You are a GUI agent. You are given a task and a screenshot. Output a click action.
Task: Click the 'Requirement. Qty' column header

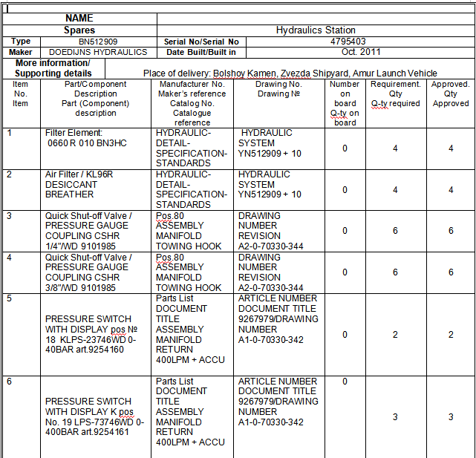coord(396,94)
